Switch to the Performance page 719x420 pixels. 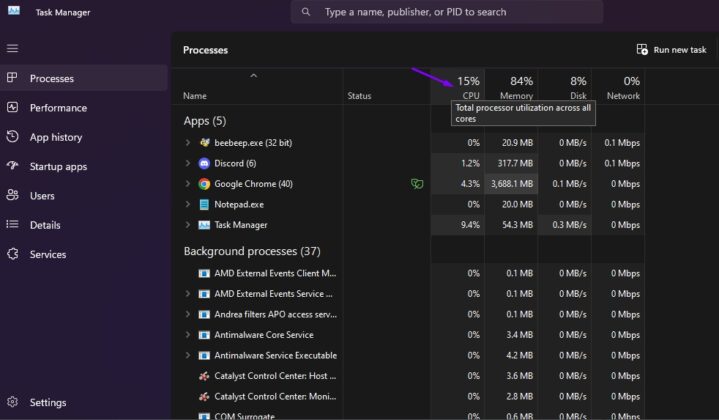84,107
